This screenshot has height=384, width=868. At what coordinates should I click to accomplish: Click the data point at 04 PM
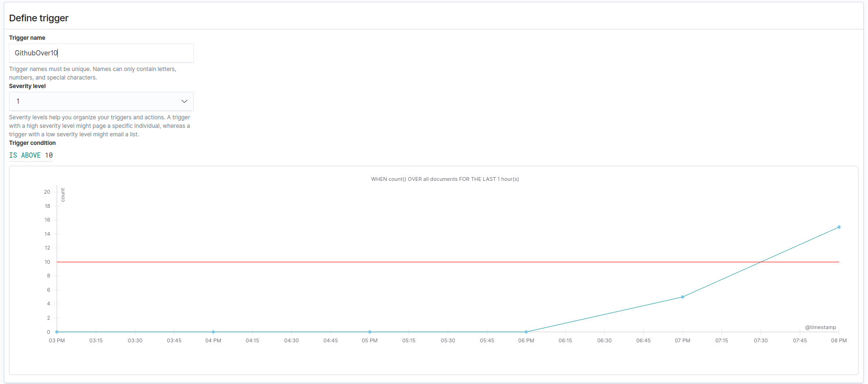point(213,332)
